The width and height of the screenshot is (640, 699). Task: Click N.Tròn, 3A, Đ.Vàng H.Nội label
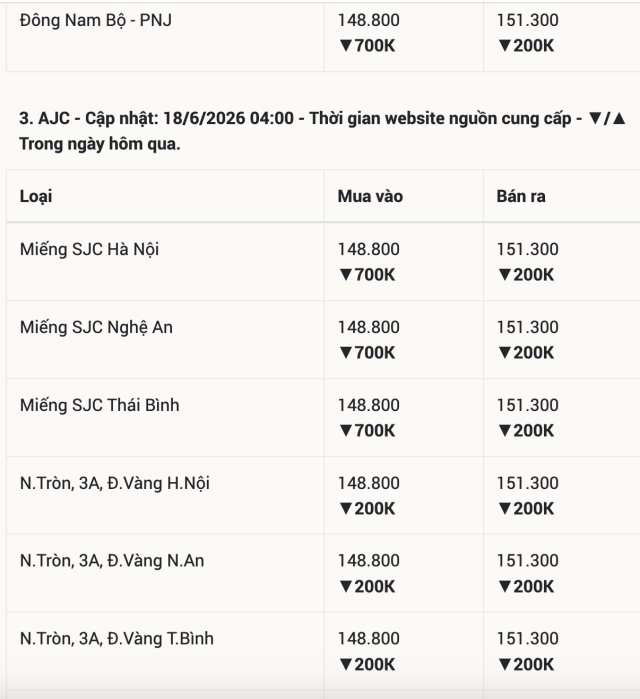pyautogui.click(x=115, y=483)
